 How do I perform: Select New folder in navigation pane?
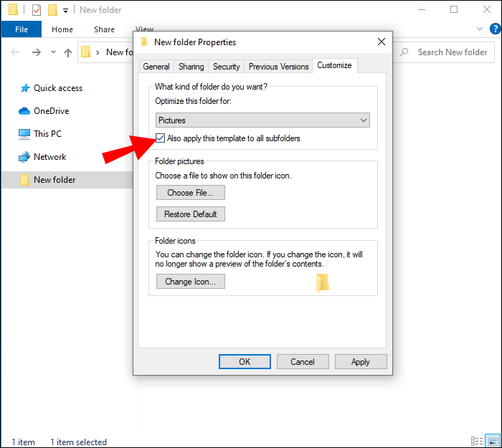pos(67,180)
